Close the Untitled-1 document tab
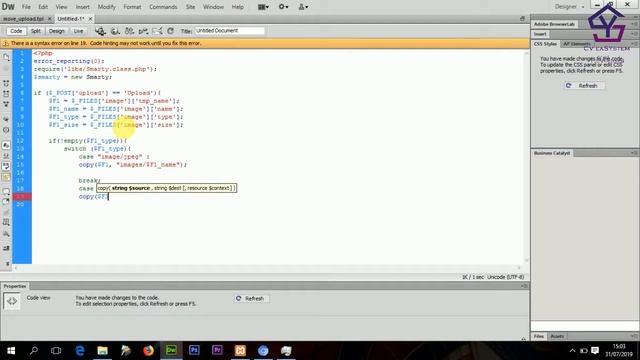This screenshot has height=360, width=640. tap(90, 19)
